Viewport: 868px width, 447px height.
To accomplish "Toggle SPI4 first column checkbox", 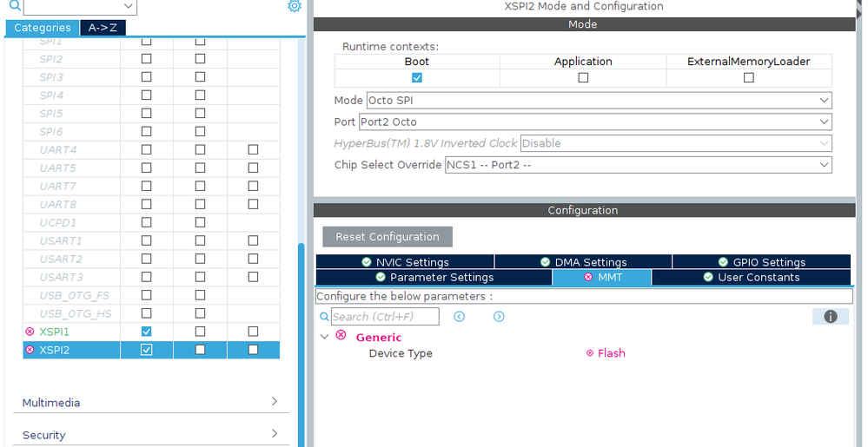I will [x=146, y=95].
